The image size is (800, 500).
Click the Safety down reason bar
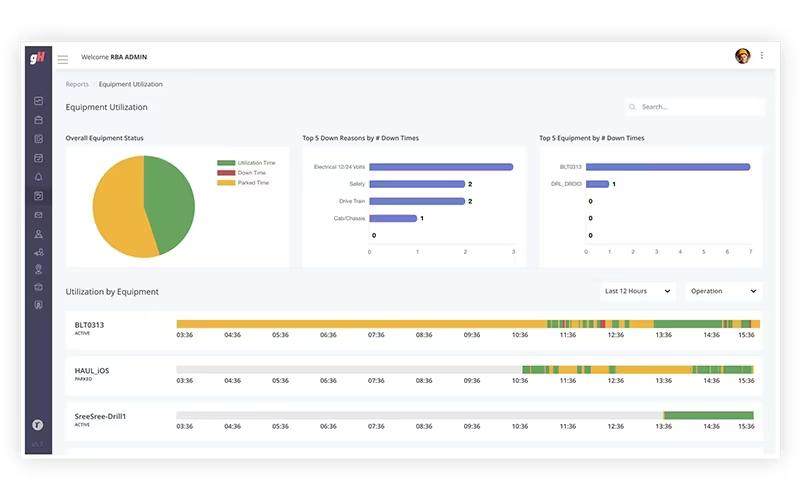point(417,184)
